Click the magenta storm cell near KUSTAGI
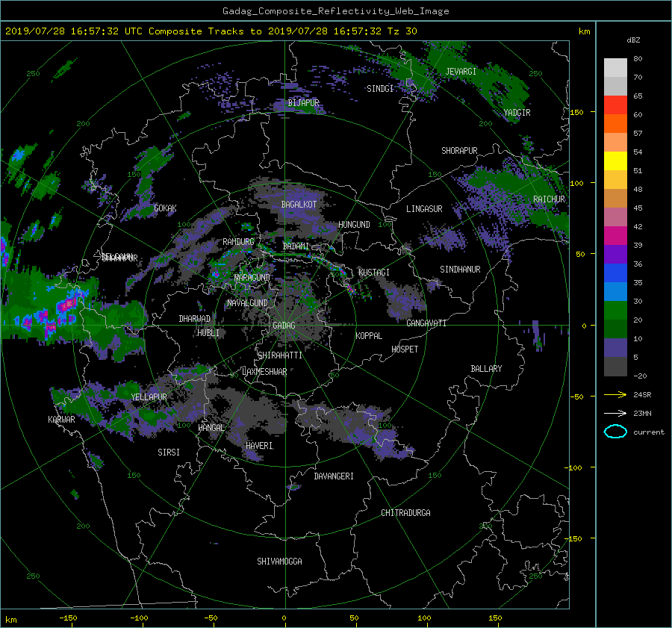The height and width of the screenshot is (628, 672). coord(351,288)
